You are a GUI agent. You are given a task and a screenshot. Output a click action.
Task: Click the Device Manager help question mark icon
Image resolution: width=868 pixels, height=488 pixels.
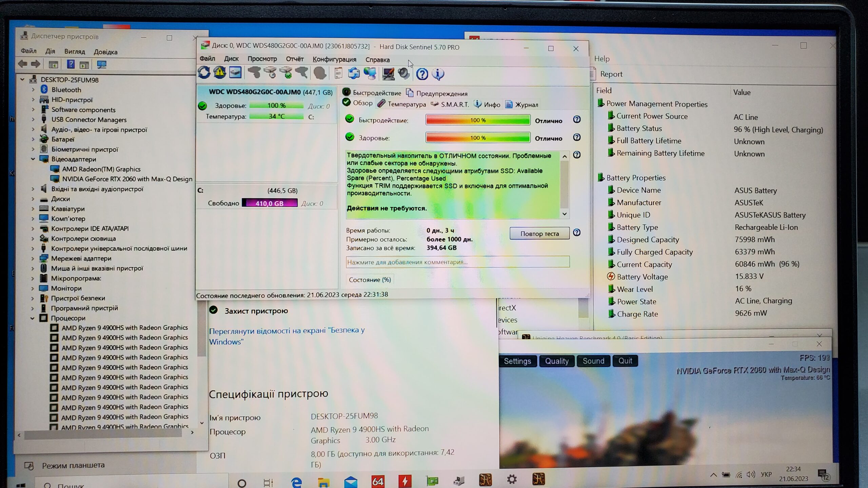(71, 64)
